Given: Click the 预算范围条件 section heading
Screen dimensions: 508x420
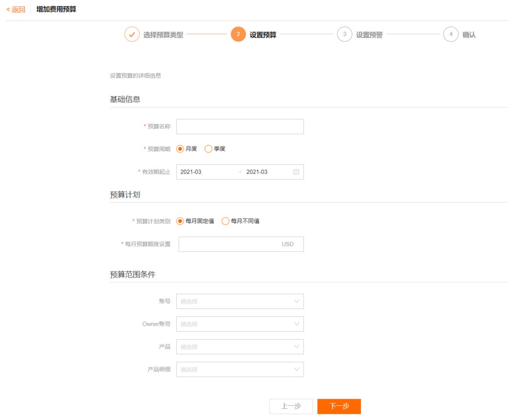Looking at the screenshot, I should 133,275.
